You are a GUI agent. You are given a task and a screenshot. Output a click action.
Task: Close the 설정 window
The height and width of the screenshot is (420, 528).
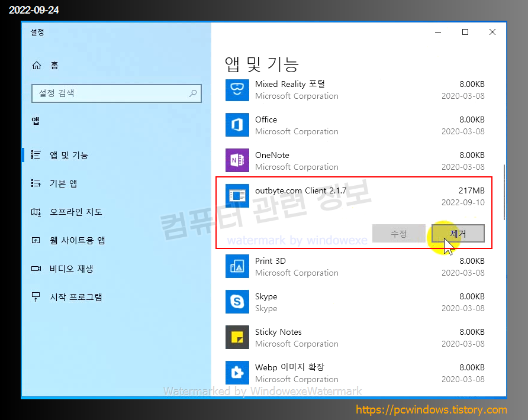[492, 32]
